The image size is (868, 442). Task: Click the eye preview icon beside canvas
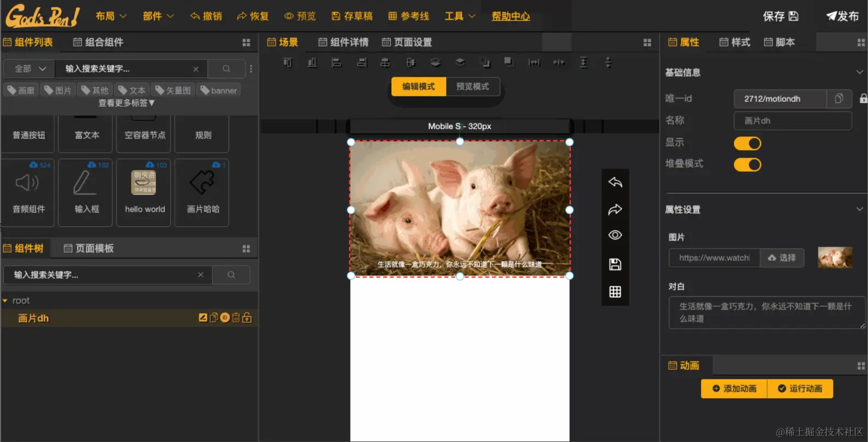tap(615, 235)
